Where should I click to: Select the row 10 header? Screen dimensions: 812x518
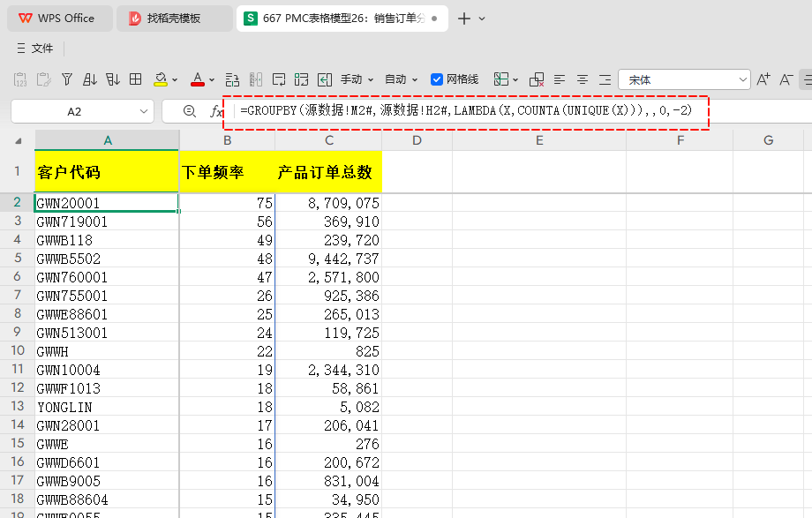click(17, 350)
